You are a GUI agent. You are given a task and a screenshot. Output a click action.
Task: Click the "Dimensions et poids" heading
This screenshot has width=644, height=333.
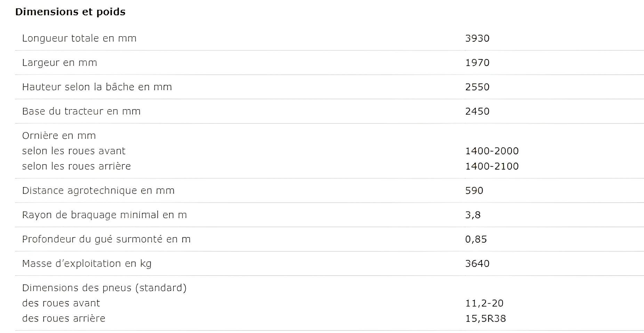click(x=70, y=12)
